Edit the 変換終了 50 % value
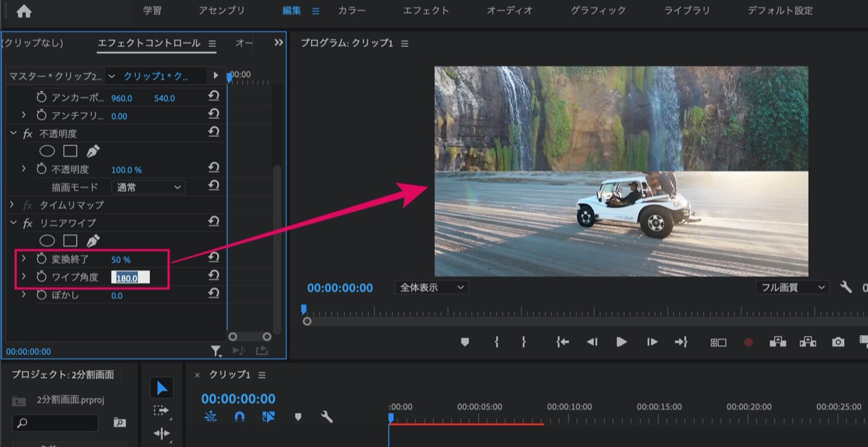 click(121, 260)
